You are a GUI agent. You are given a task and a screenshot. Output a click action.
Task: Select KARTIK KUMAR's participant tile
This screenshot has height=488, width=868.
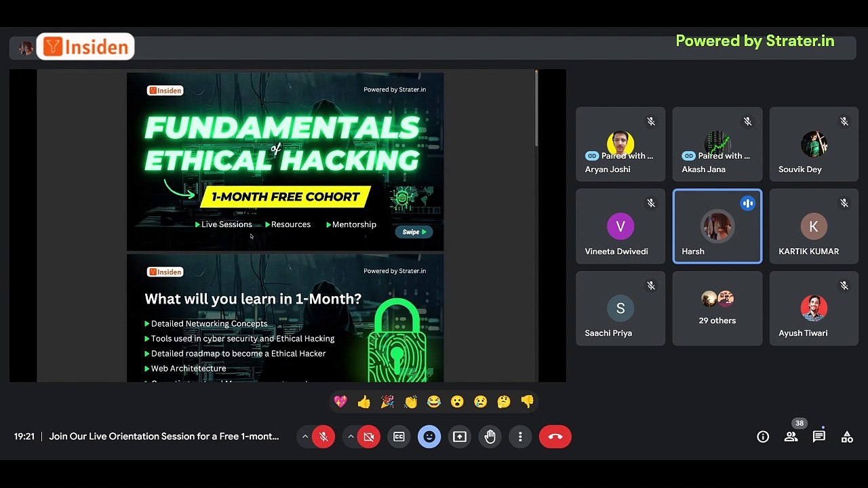814,226
